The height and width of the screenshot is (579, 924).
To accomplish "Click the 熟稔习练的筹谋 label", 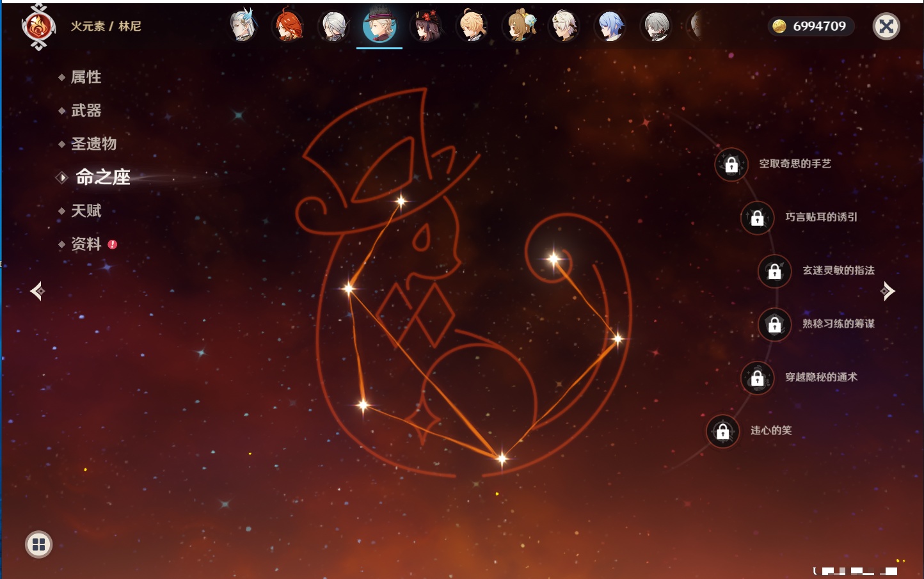I will pos(839,324).
